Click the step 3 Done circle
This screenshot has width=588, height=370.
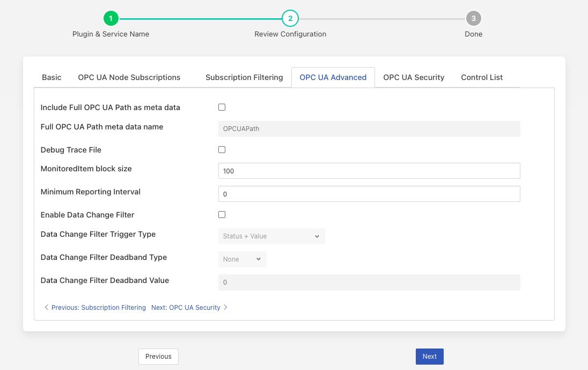pos(473,18)
